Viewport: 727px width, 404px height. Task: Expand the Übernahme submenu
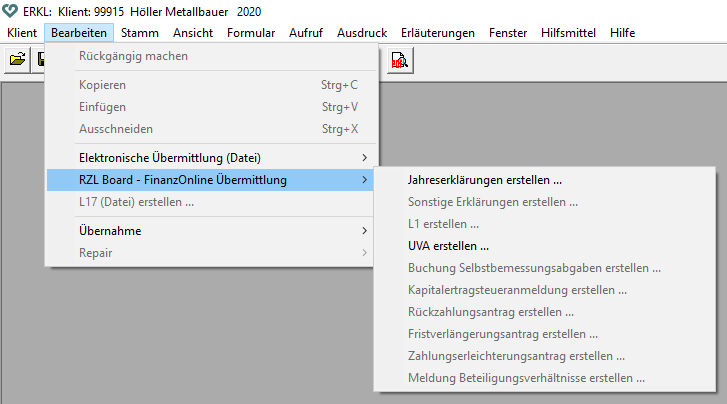pos(212,231)
